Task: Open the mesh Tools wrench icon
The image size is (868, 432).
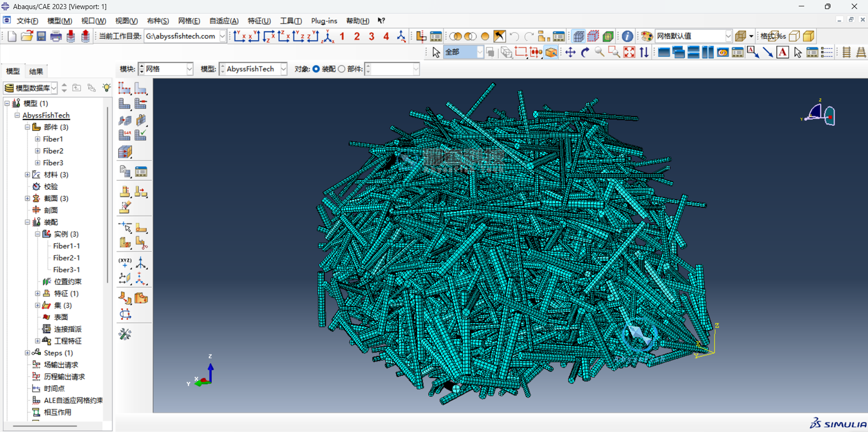Action: tap(125, 334)
